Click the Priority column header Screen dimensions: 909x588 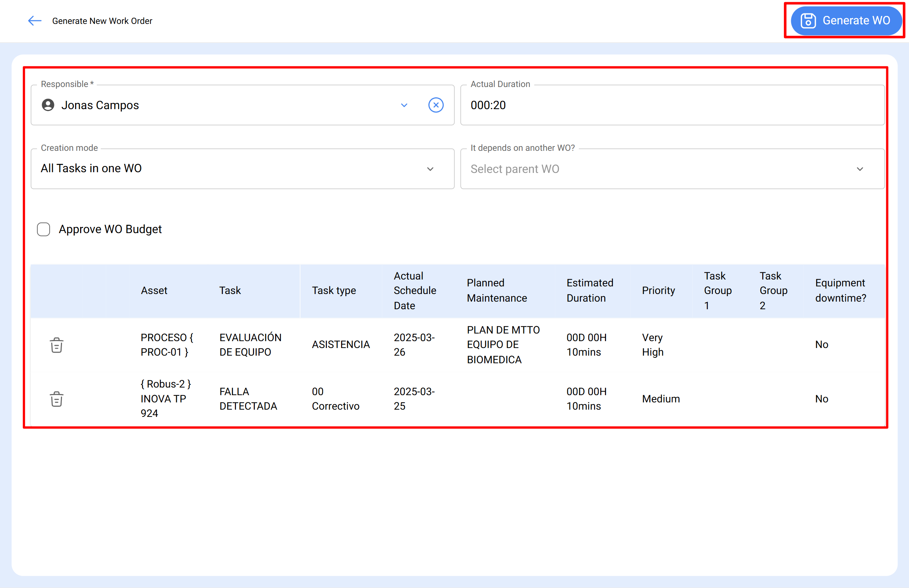point(658,290)
